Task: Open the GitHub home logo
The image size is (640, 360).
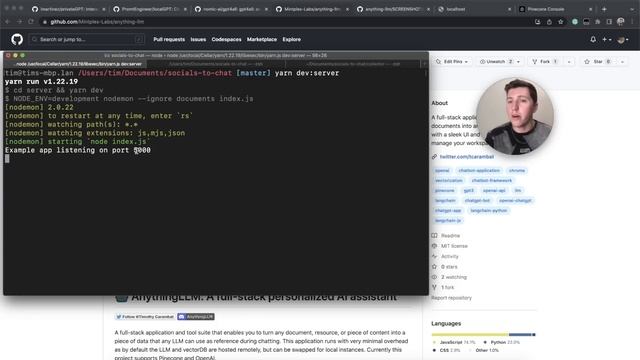Action: 17,40
